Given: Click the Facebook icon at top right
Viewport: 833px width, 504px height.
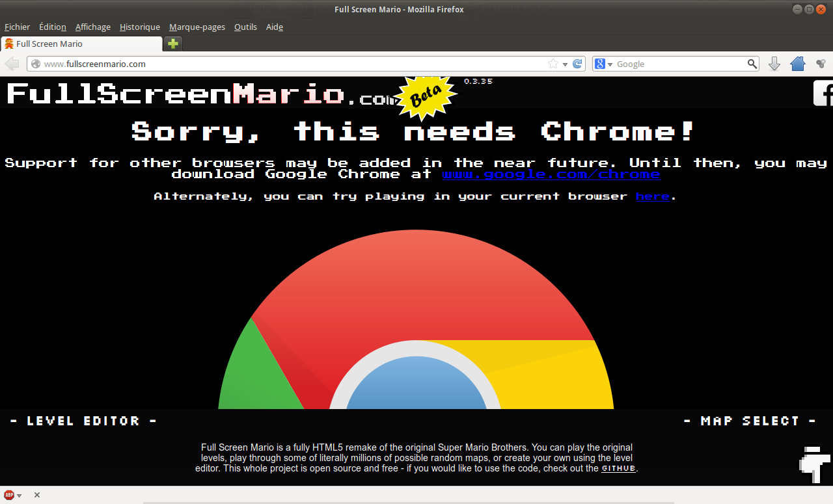Looking at the screenshot, I should tap(823, 93).
